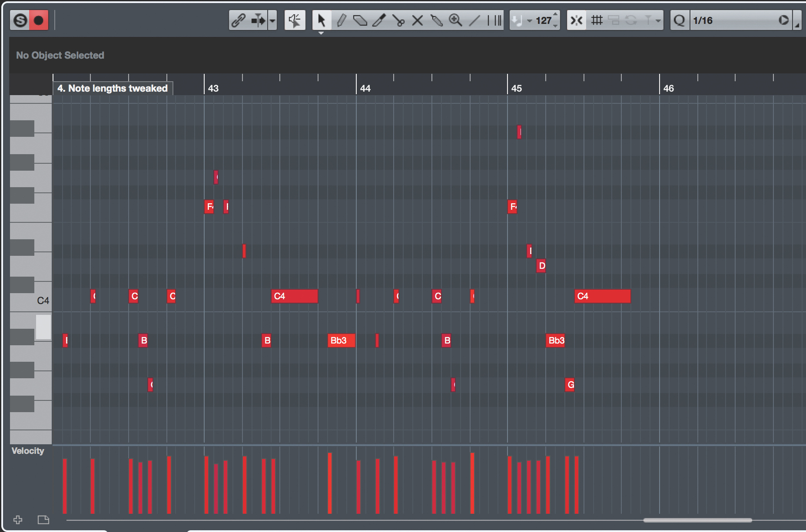The height and width of the screenshot is (532, 806).
Task: Select the Time Warp tool
Action: click(x=494, y=20)
